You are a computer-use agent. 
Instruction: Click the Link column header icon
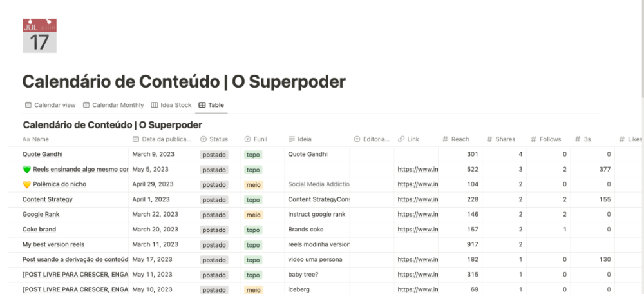point(401,139)
